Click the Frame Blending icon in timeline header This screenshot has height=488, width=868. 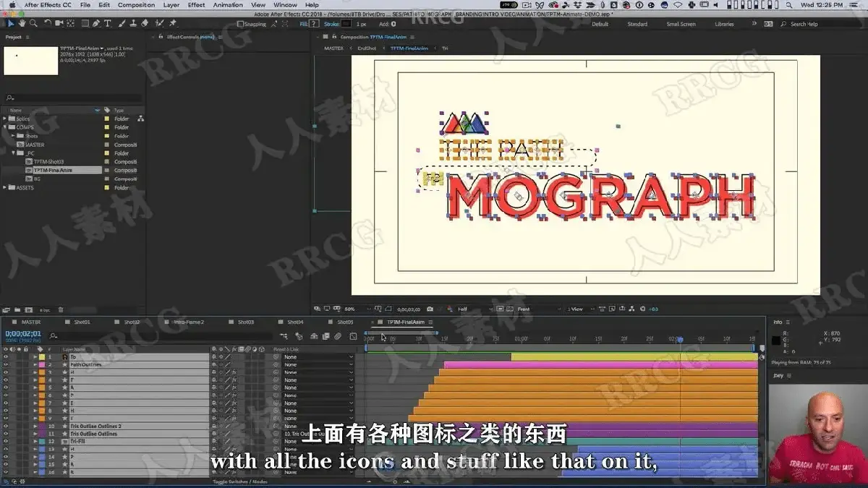pos(326,335)
